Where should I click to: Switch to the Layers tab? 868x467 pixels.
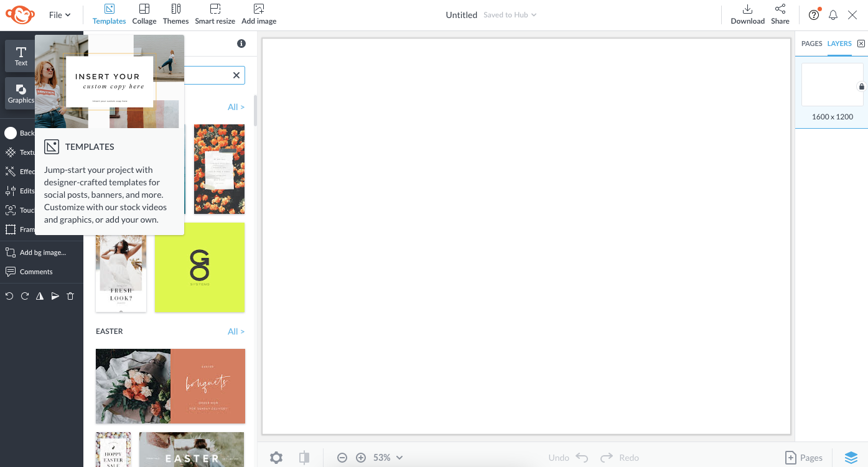[x=839, y=44]
